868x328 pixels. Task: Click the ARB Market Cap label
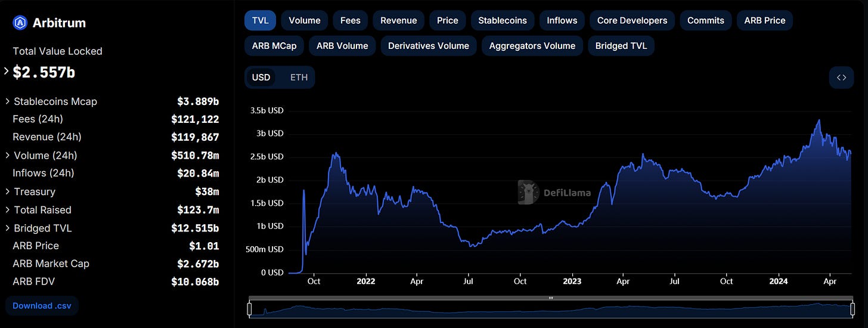(51, 264)
